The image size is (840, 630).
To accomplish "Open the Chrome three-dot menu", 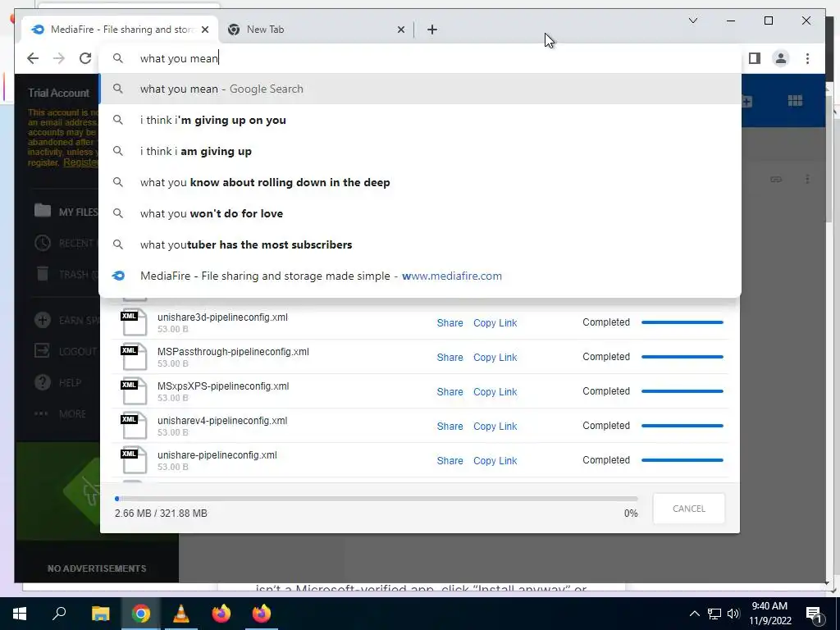I will (x=807, y=58).
